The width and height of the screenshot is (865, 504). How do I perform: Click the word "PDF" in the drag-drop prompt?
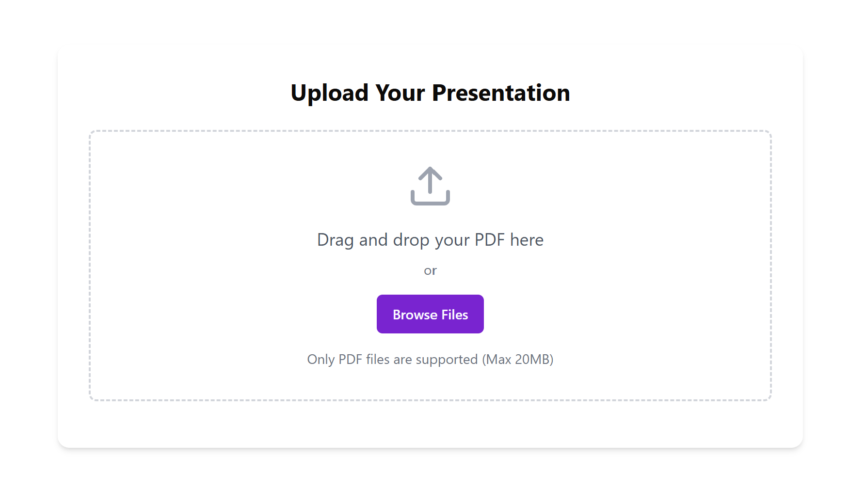click(x=490, y=240)
